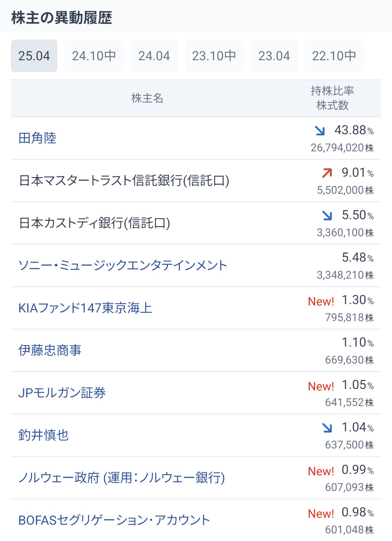
Task: Select the 22.10中 period tab
Action: [x=334, y=56]
